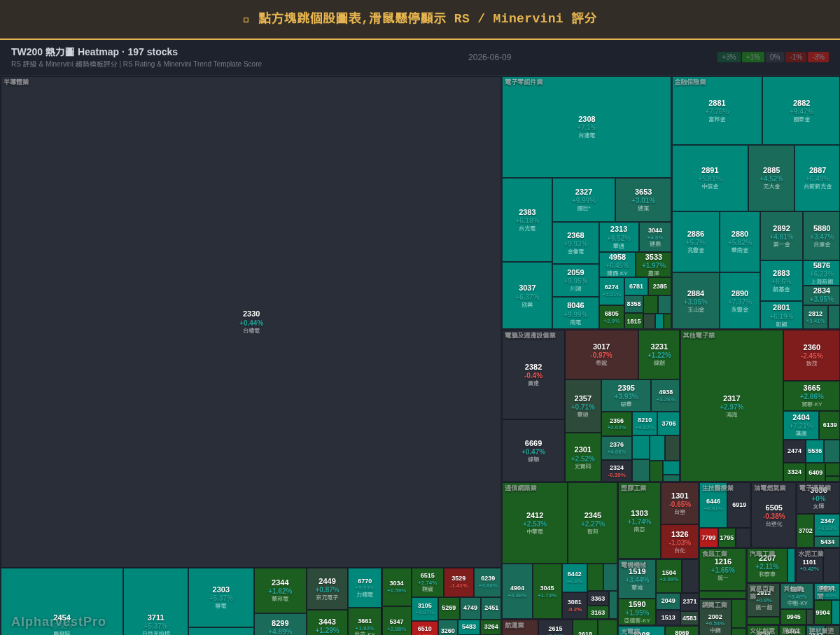Select the 2412 中華電 block
The height and width of the screenshot is (635, 840).
point(535,523)
